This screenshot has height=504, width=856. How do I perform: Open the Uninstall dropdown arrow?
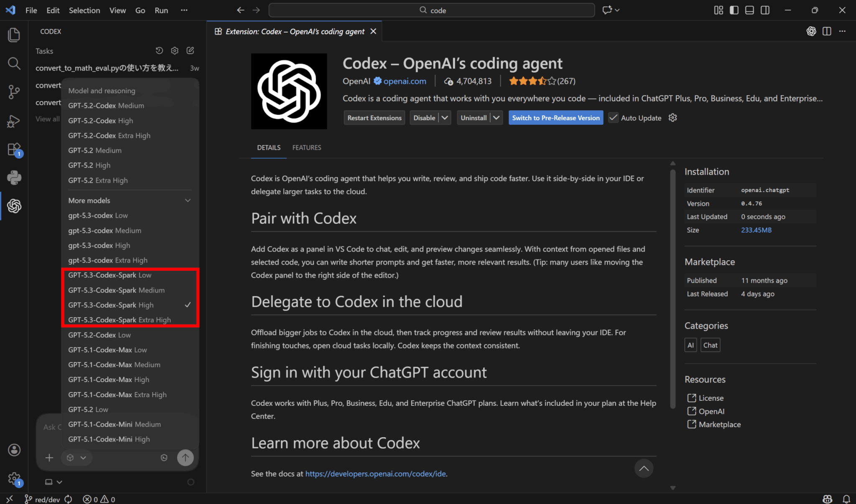tap(496, 118)
